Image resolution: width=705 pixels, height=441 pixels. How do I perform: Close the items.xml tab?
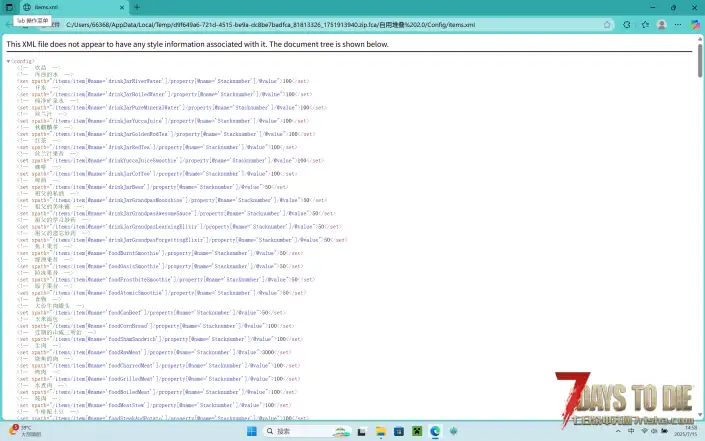point(122,7)
